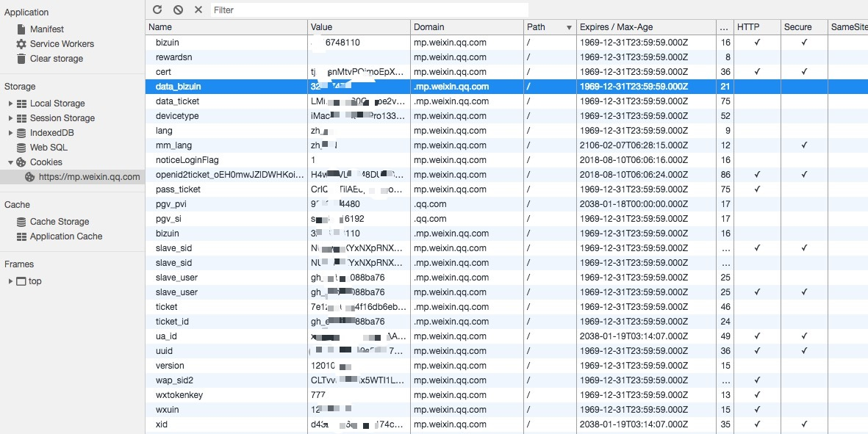Viewport: 868px width, 434px height.
Task: Select Clear storage in sidebar
Action: (x=57, y=59)
